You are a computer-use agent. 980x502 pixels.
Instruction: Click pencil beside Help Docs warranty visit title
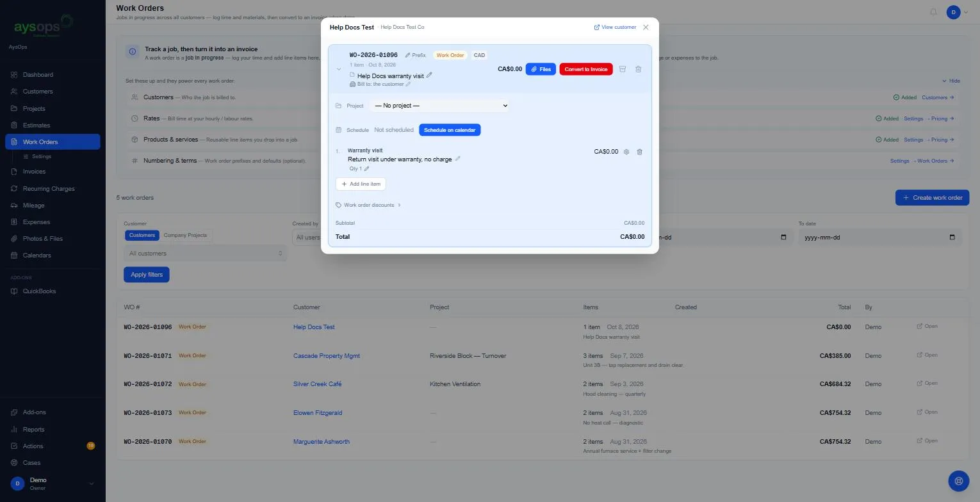click(x=429, y=76)
